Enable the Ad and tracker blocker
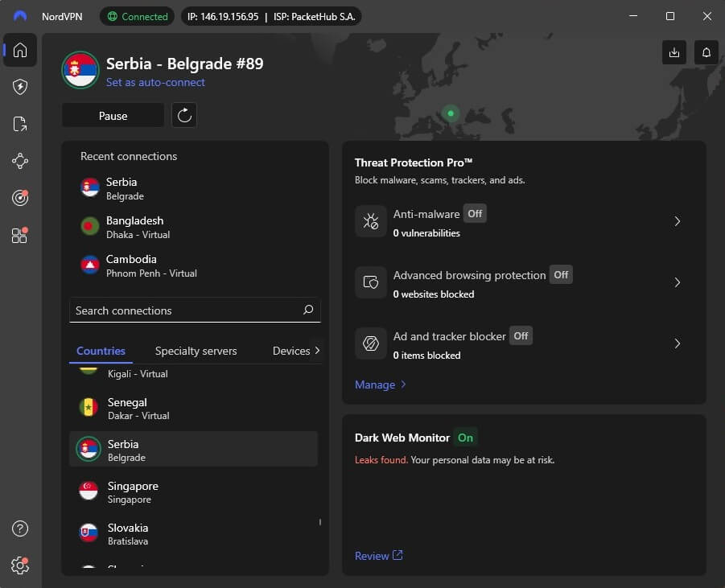This screenshot has height=588, width=725. pyautogui.click(x=521, y=335)
